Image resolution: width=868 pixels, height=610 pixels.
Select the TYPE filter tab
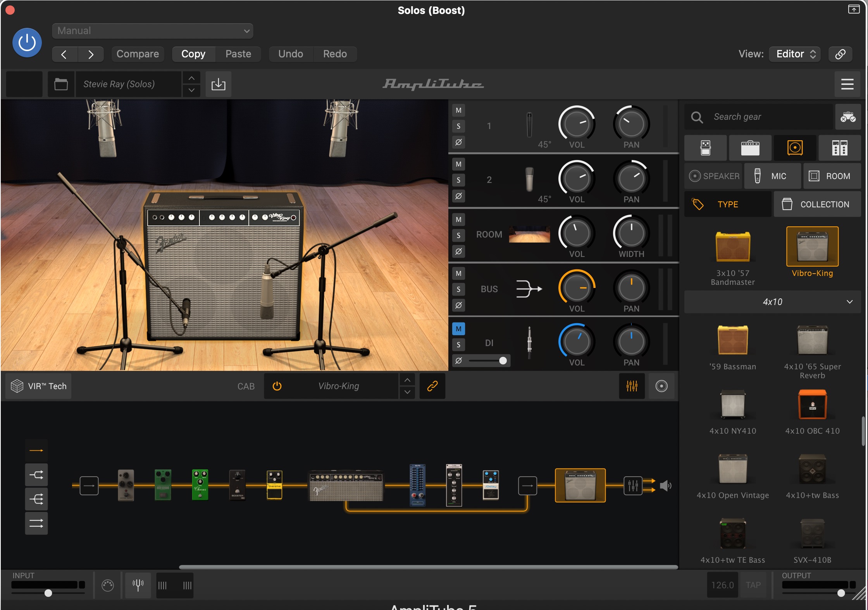click(x=728, y=204)
